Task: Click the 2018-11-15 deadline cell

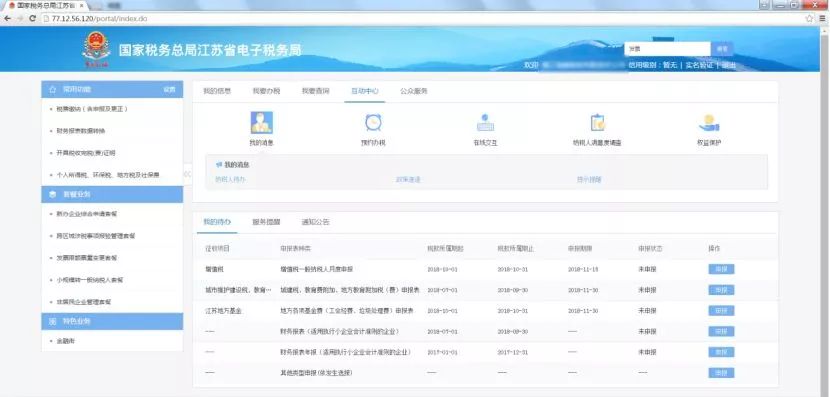Action: (x=583, y=269)
